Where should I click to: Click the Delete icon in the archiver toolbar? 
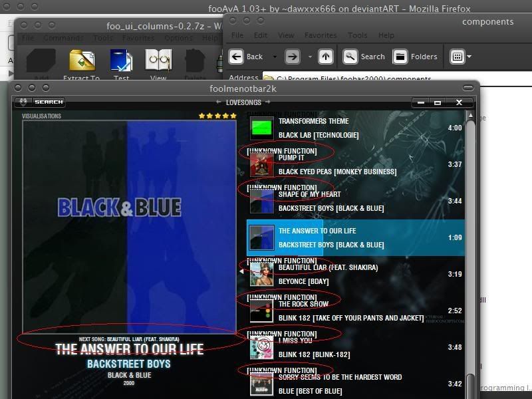coord(195,60)
